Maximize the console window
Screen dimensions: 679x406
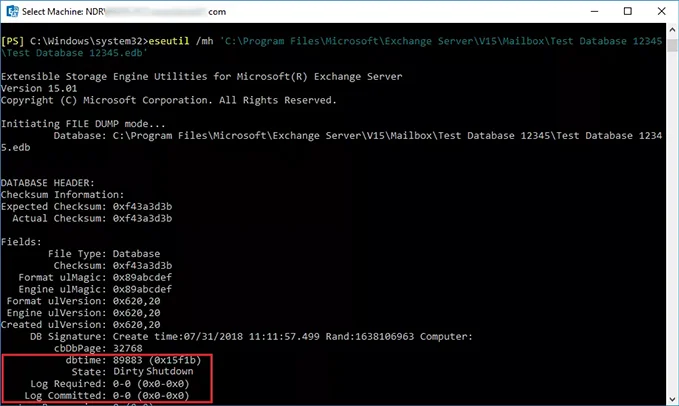coord(627,11)
